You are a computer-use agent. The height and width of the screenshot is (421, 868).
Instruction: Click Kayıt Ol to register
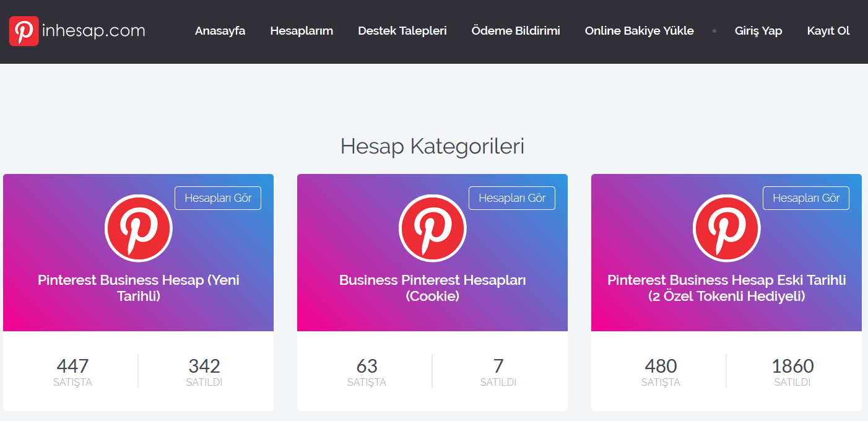pyautogui.click(x=828, y=30)
